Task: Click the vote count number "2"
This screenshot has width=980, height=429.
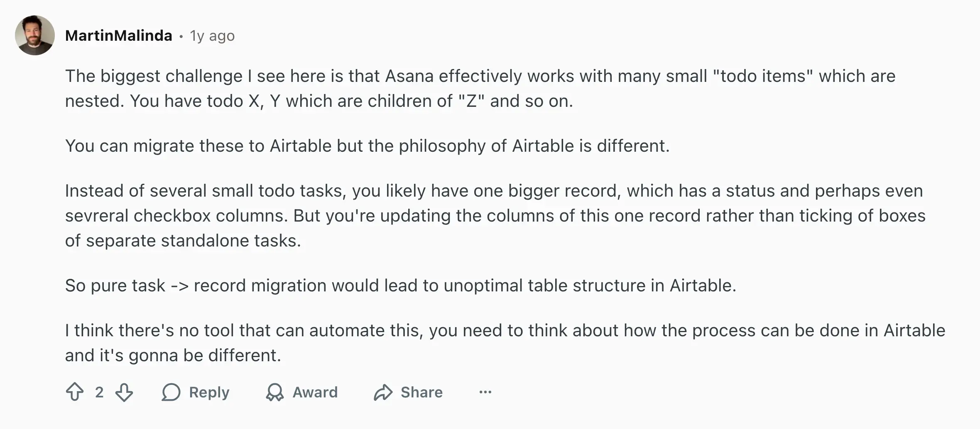Action: coord(99,392)
